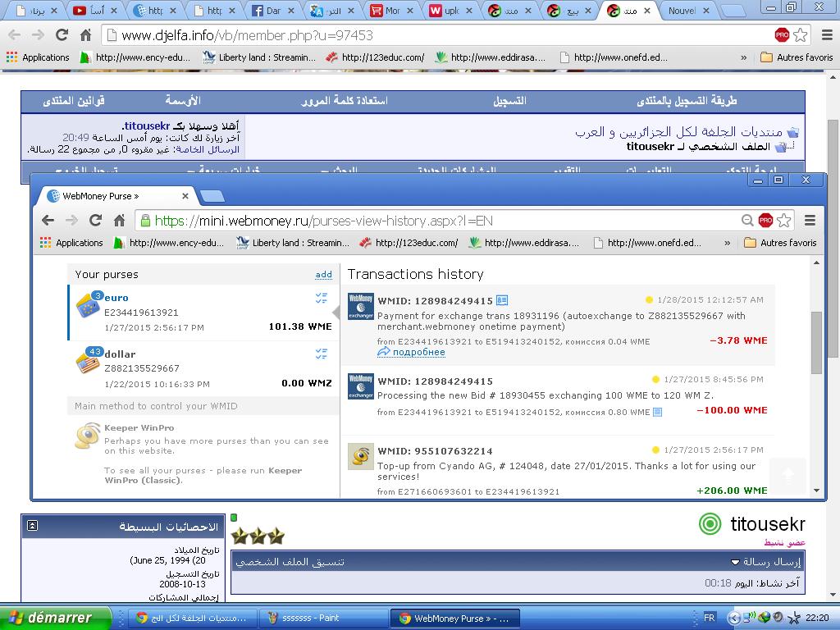
Task: Switch to the Facebook Dar tab
Action: (x=272, y=11)
